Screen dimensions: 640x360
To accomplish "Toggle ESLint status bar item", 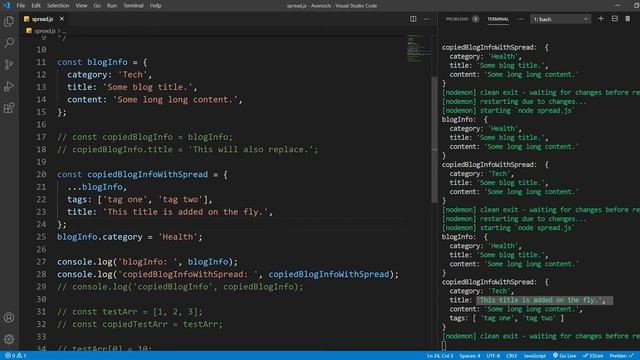I will [593, 356].
